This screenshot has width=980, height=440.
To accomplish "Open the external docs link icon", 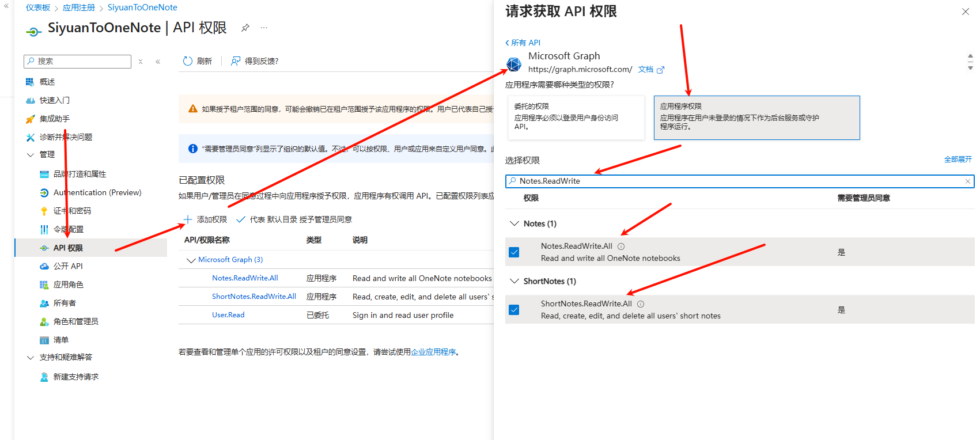I will 660,70.
